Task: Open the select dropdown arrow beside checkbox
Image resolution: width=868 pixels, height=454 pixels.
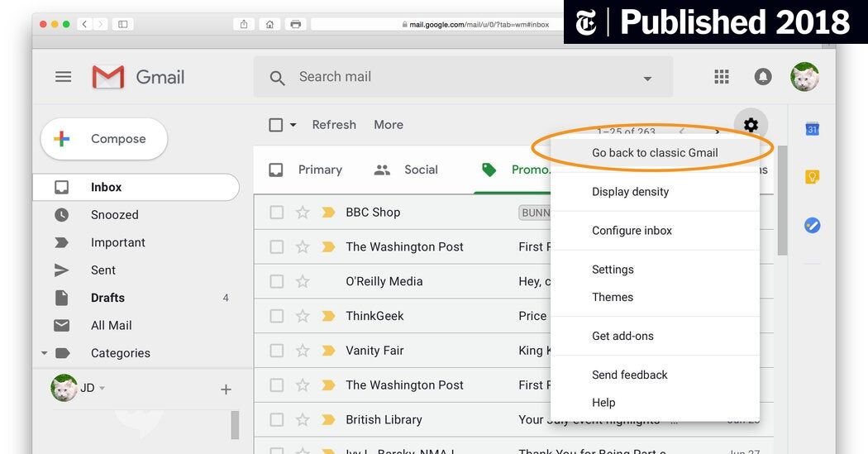Action: point(293,125)
